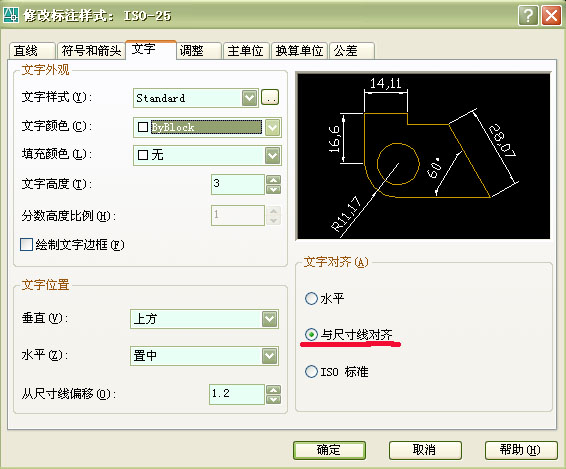566x469 pixels.
Task: Click the 垂直(V) label
Action: [45, 318]
